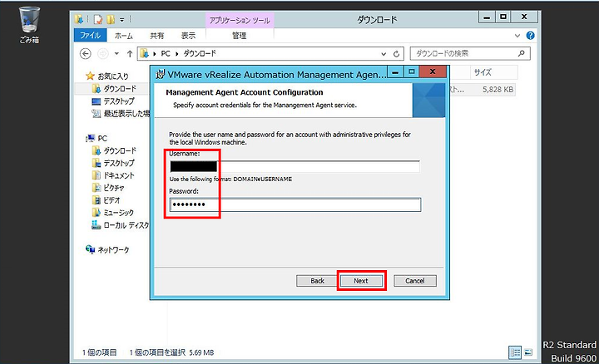Click Back in the Management Agent dialog
The image size is (599, 364).
pos(317,281)
